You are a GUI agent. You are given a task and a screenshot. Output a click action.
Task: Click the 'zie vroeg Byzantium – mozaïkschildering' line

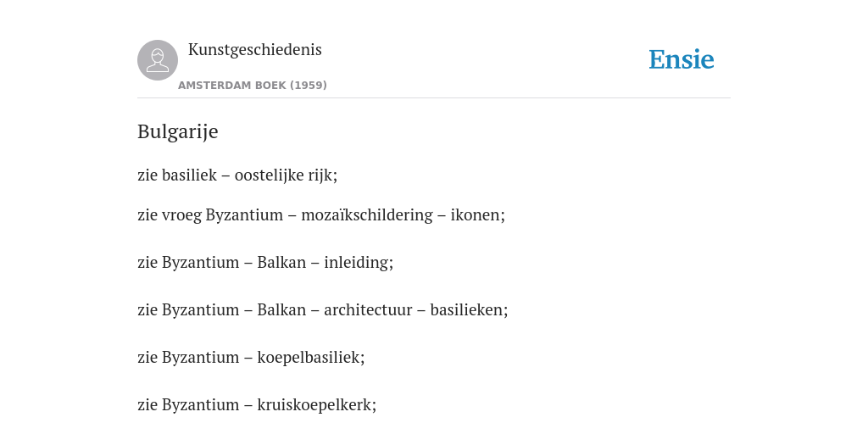pyautogui.click(x=321, y=214)
